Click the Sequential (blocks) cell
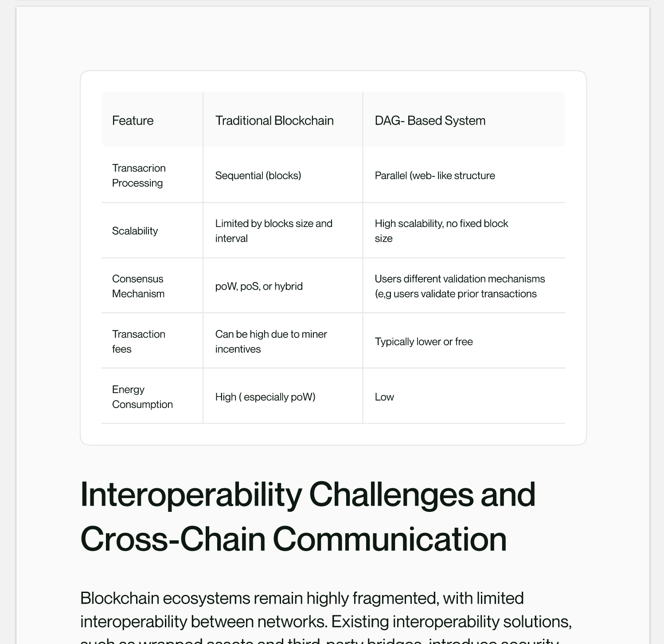 258,176
